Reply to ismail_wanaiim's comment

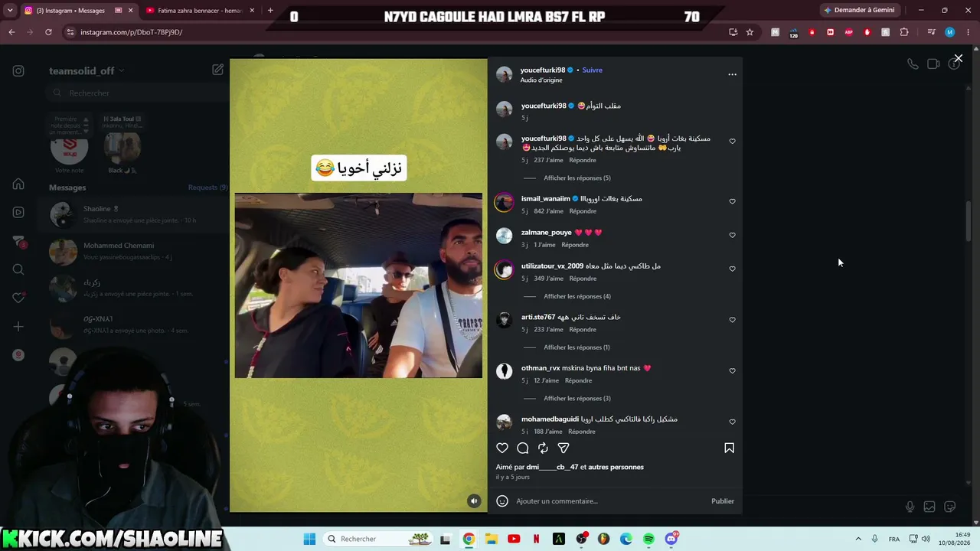pos(583,211)
